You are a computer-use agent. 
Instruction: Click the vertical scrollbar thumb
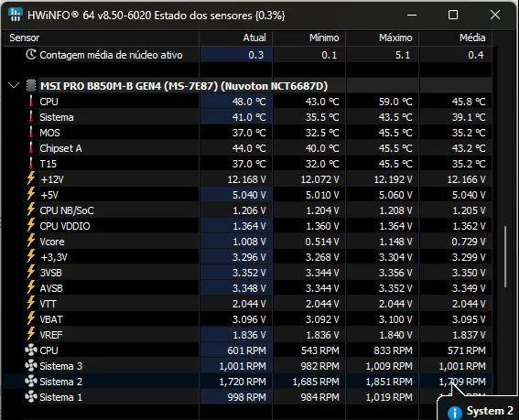(505, 257)
